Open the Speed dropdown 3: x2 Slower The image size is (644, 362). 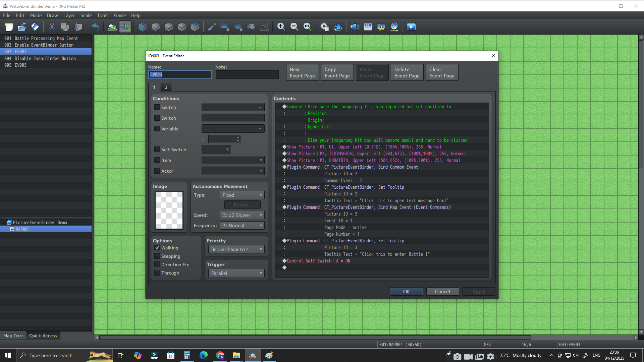242,215
